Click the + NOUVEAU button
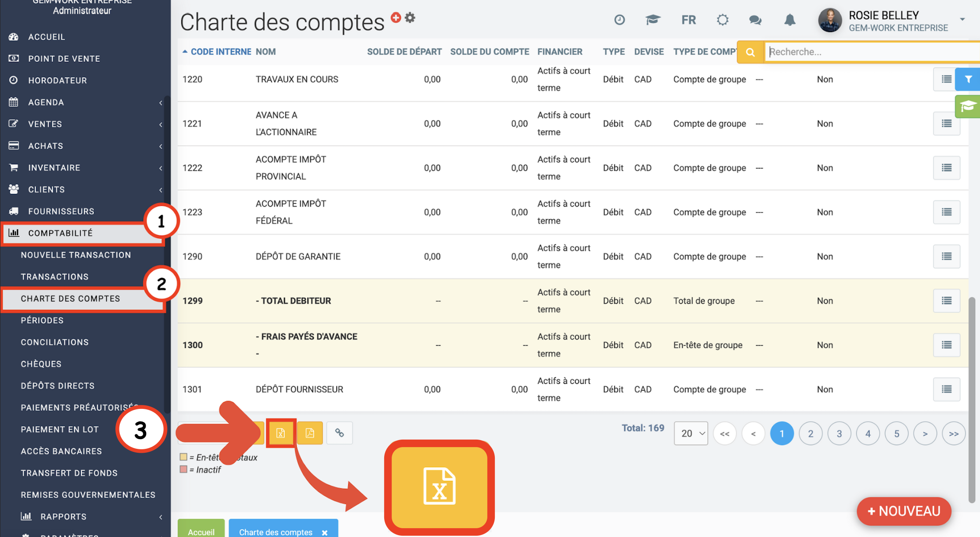980x537 pixels. tap(904, 511)
